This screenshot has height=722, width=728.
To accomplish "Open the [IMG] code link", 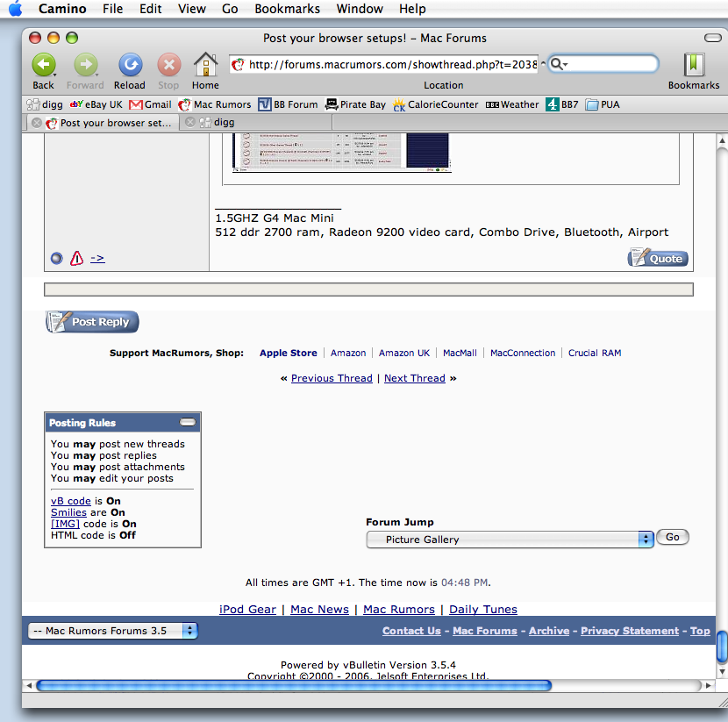I will [65, 524].
